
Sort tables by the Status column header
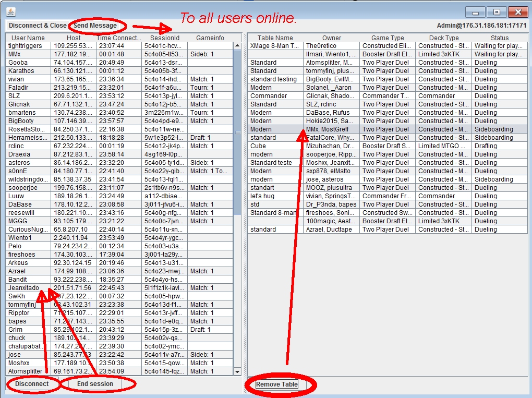point(499,38)
